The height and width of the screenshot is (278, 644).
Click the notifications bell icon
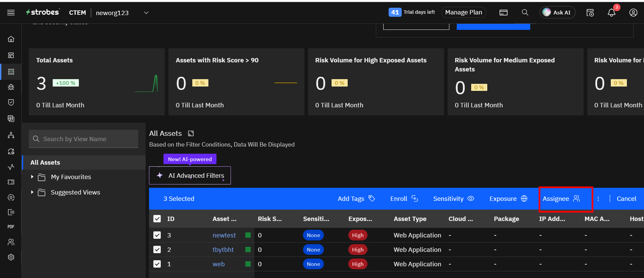(611, 13)
